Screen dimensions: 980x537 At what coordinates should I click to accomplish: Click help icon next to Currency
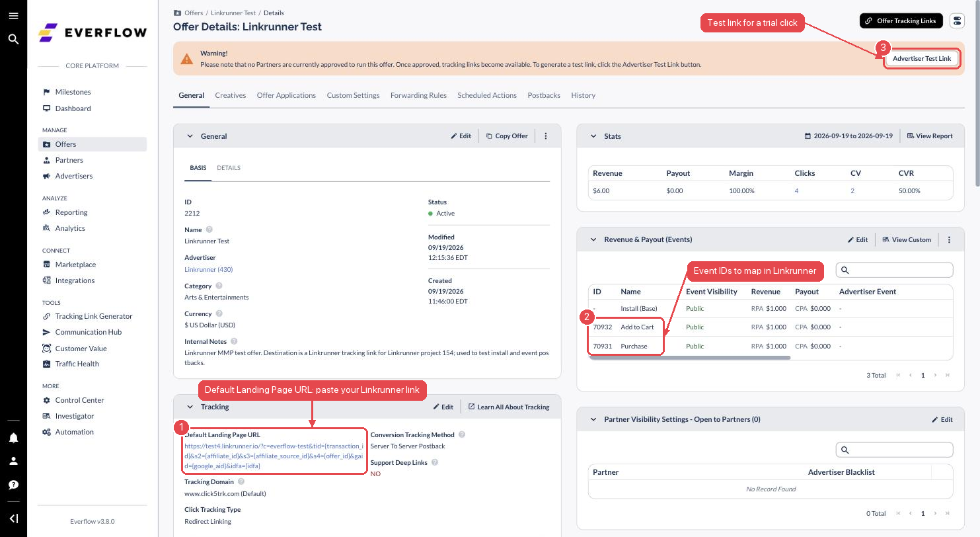point(219,313)
